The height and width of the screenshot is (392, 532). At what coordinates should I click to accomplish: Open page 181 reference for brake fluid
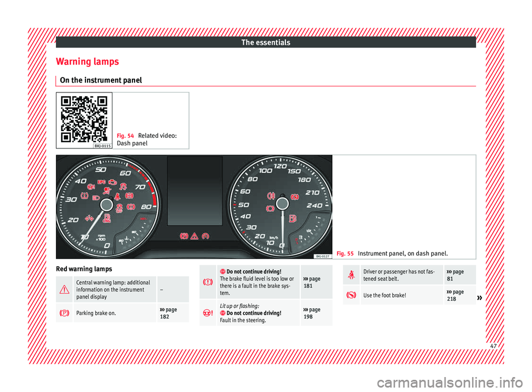(x=311, y=282)
